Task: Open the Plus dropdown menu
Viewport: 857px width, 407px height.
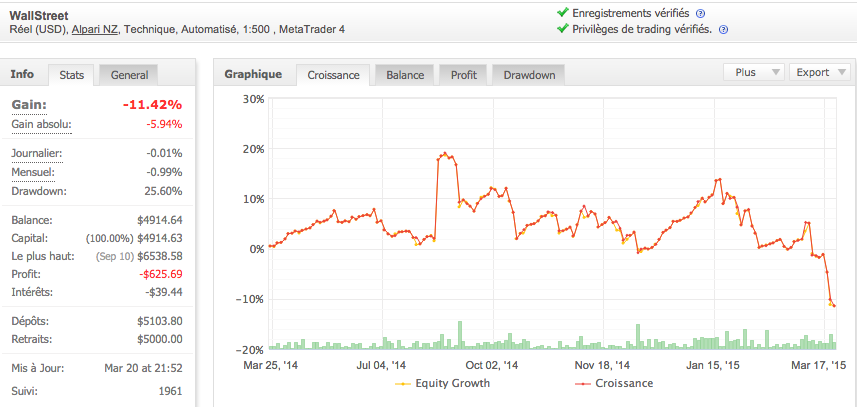Action: pos(753,72)
